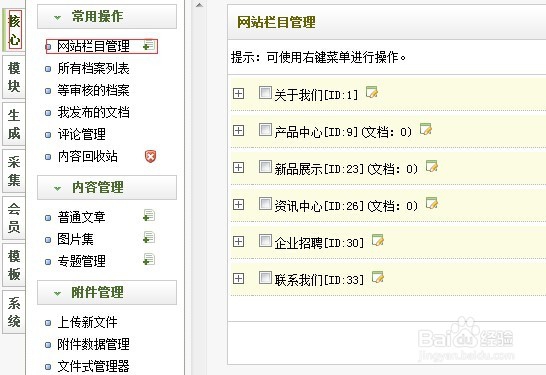
Task: Click the 关于我们[ID:1] column name
Action: (x=316, y=95)
